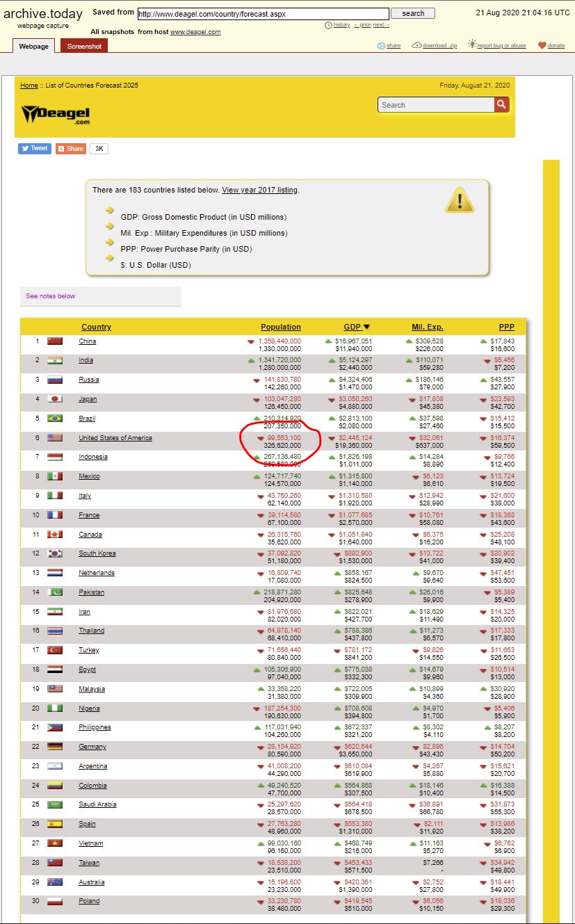Open the Colombia country link
This screenshot has height=924, width=575.
click(92, 786)
